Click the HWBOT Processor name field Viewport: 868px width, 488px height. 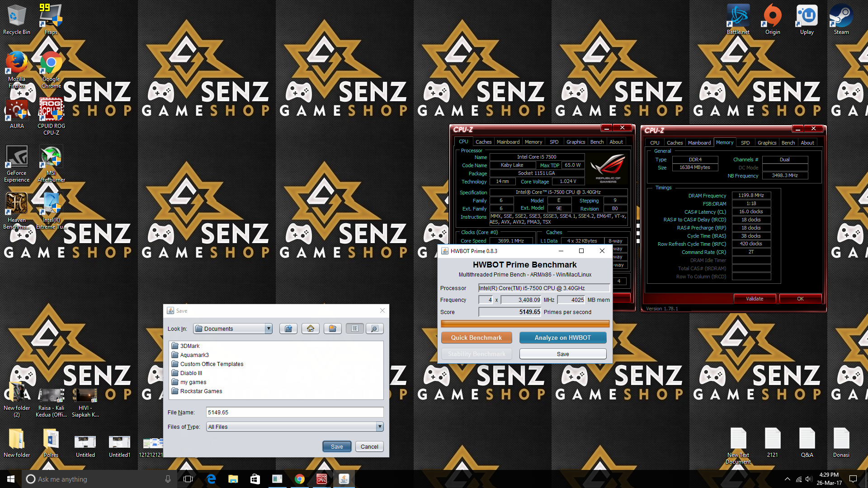544,288
